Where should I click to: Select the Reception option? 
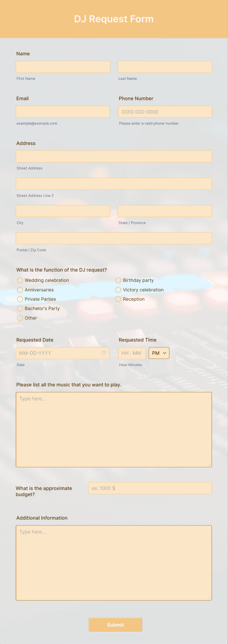(x=118, y=299)
